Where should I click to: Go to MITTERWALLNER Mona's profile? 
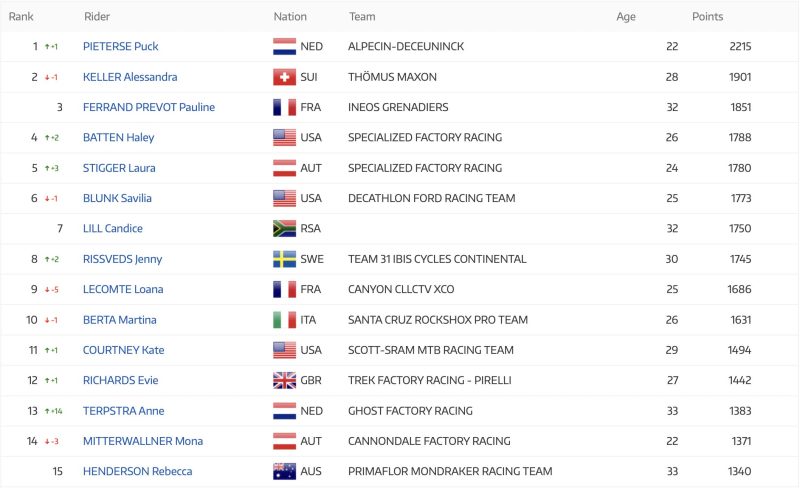[143, 441]
